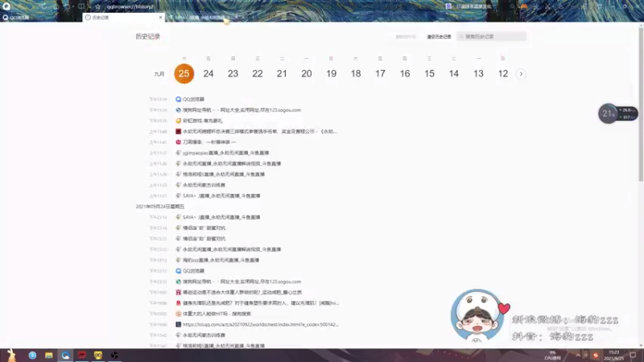The height and width of the screenshot is (362, 644).
Task: Select date 21 in the calendar strip
Action: pyautogui.click(x=282, y=74)
